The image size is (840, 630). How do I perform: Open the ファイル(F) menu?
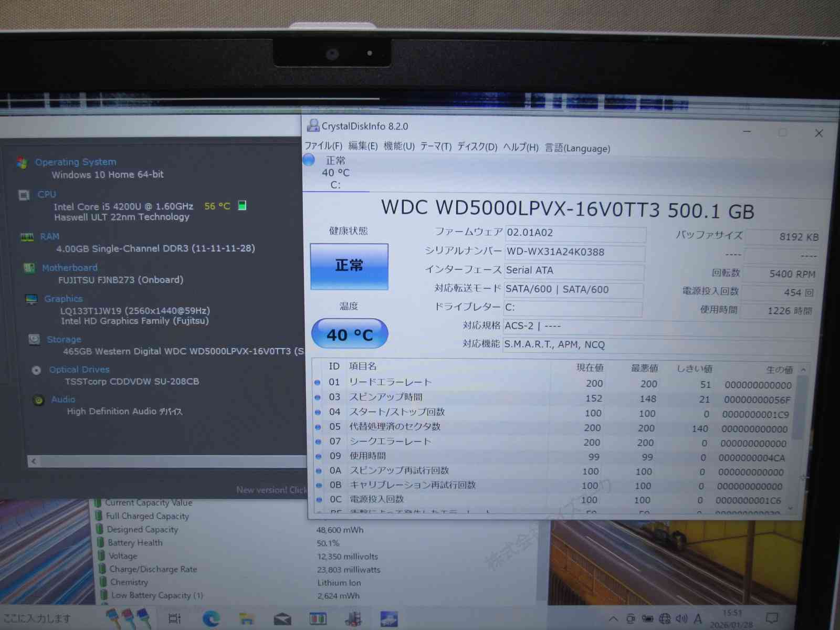(323, 146)
